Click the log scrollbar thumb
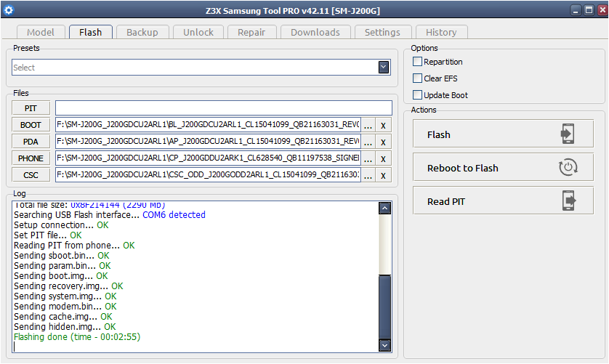The image size is (609, 364). (384, 307)
